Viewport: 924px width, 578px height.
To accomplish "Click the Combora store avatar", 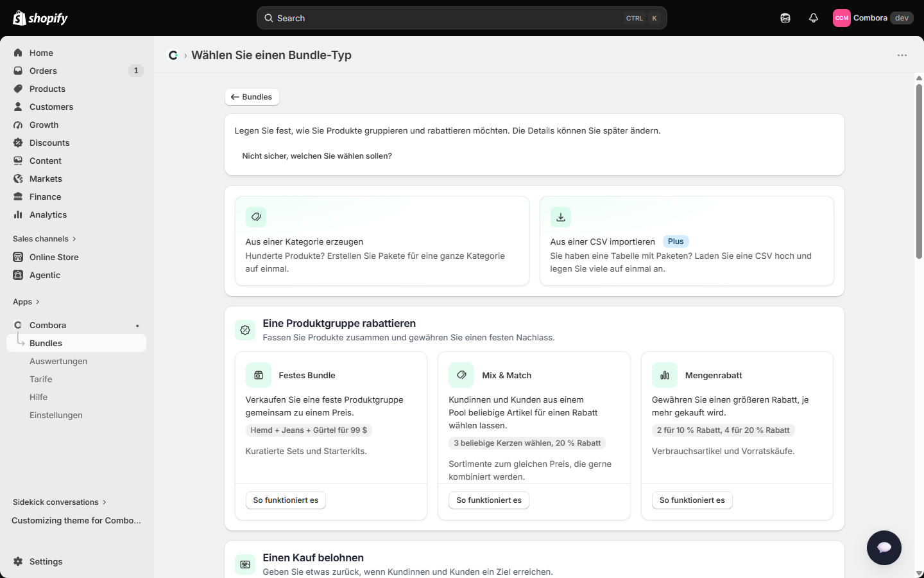I will click(x=842, y=18).
